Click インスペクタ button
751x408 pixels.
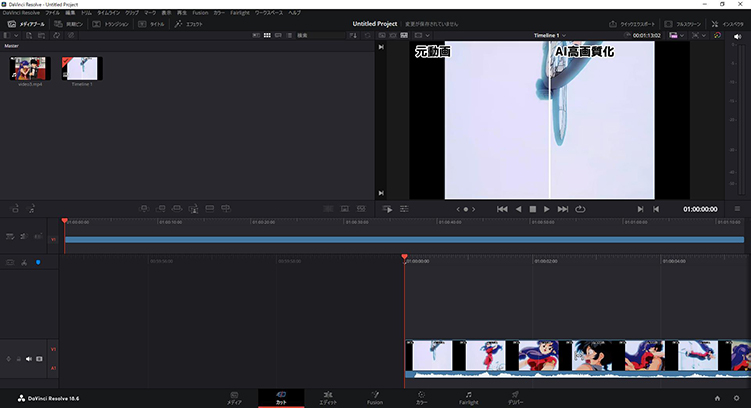point(728,24)
